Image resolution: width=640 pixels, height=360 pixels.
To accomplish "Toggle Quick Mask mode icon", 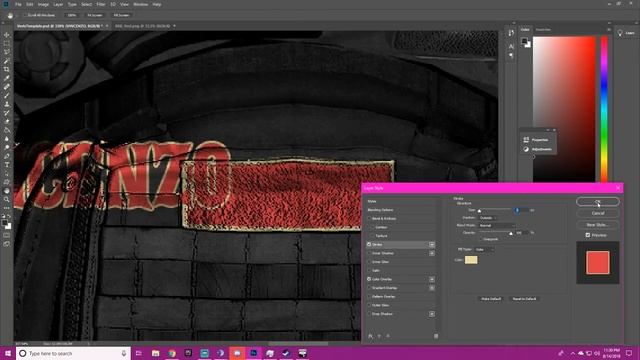I will [x=7, y=235].
